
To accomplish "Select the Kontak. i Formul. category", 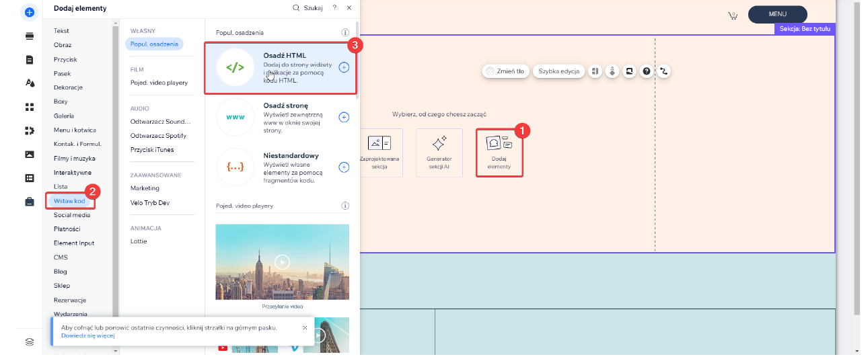I will [77, 144].
